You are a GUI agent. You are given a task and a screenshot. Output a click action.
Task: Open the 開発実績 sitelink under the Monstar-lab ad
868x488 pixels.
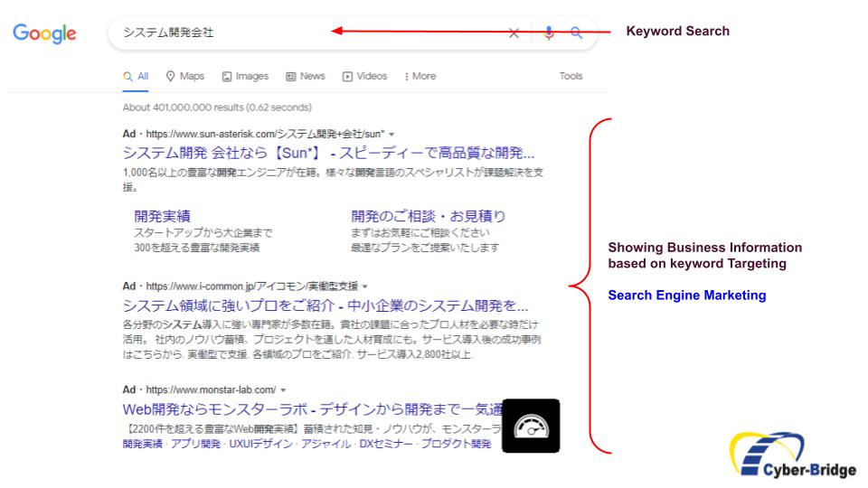pyautogui.click(x=143, y=444)
